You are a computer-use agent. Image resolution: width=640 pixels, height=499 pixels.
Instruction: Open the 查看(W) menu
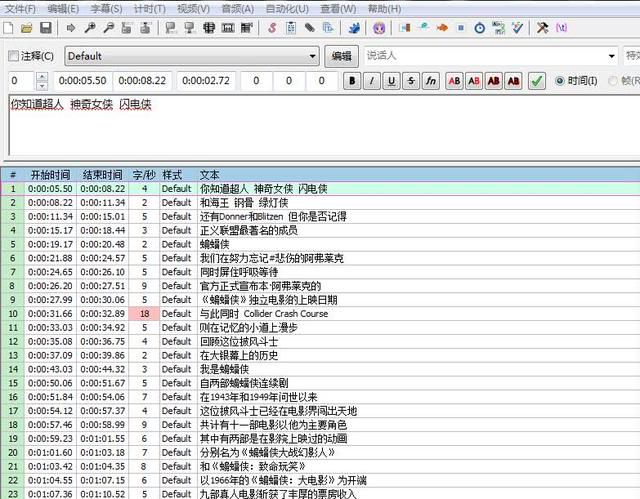point(338,9)
